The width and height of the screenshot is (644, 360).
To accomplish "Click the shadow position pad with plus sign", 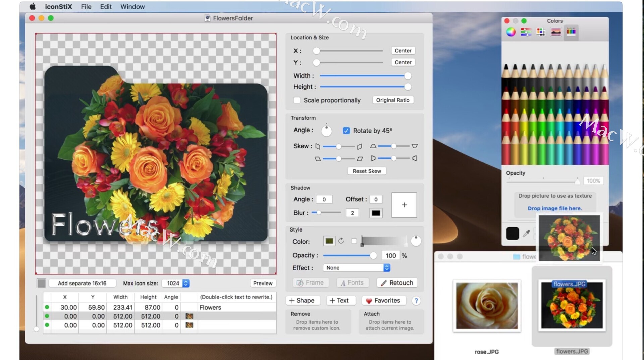I will 404,205.
